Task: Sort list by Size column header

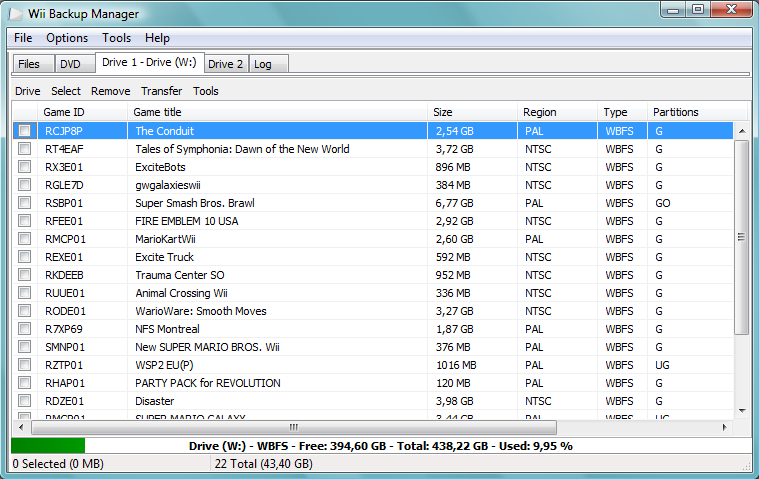Action: point(472,112)
